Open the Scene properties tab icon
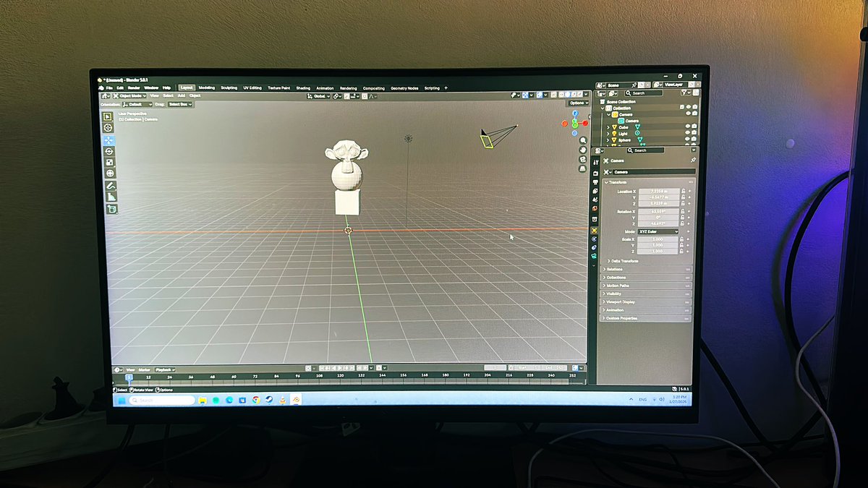Screen dimensions: 868x488 595,200
